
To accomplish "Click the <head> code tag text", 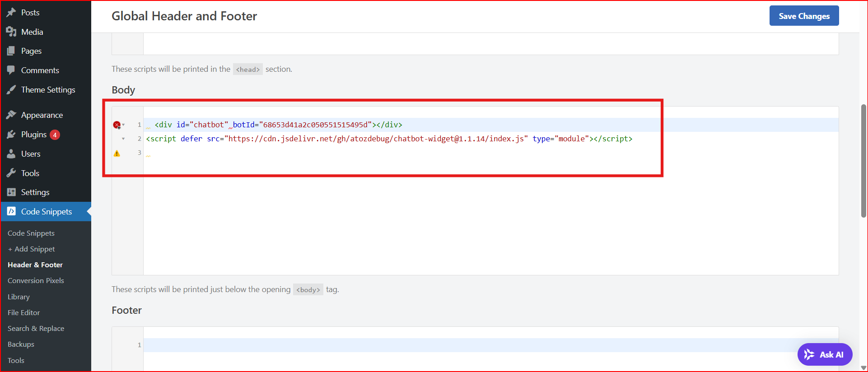I will point(247,69).
